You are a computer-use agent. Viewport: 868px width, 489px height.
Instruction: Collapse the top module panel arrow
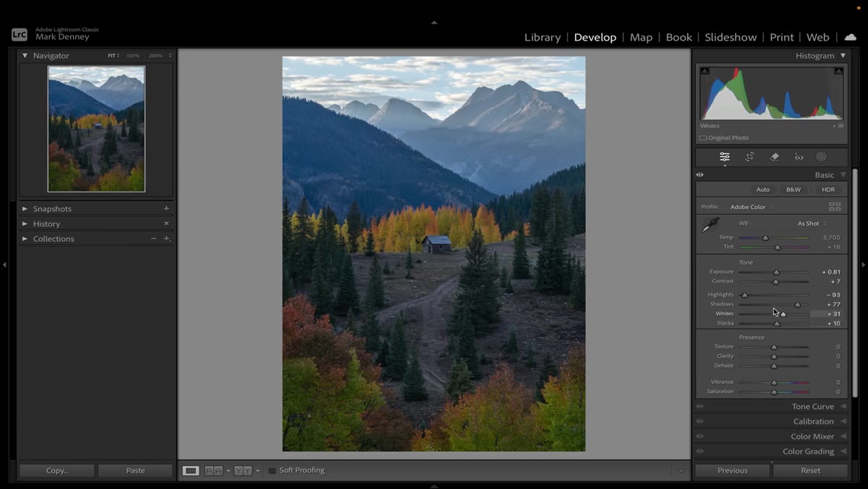click(x=434, y=22)
